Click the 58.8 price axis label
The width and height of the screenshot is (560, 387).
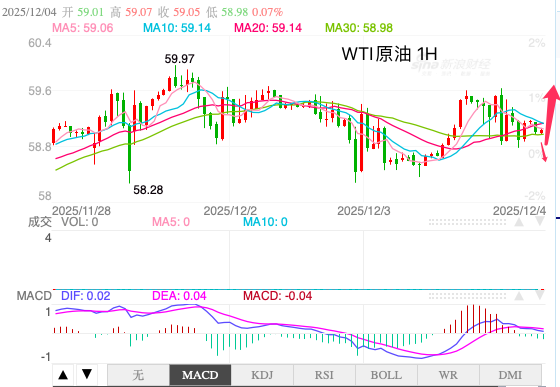pyautogui.click(x=40, y=146)
